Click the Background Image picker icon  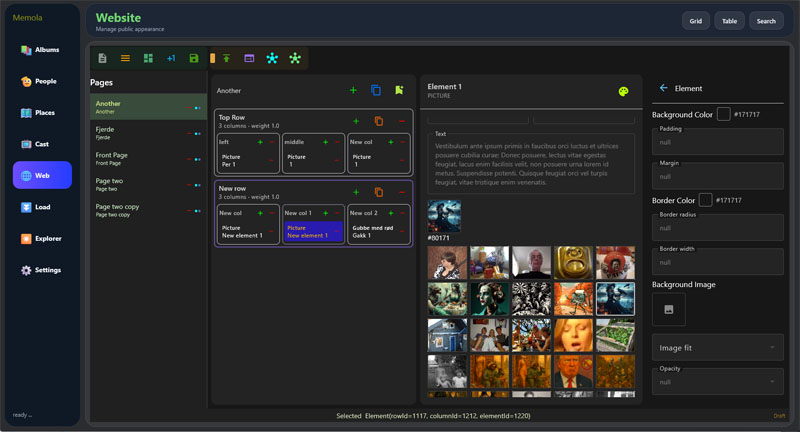668,309
